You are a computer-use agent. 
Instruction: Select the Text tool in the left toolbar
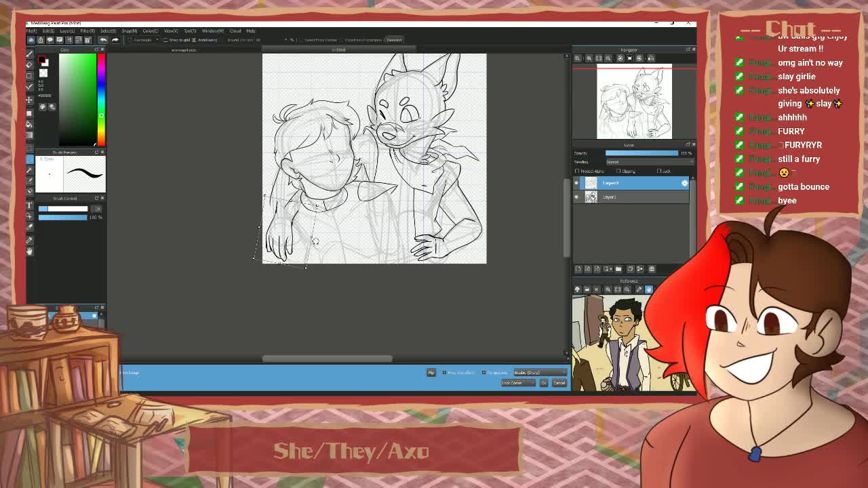[29, 204]
